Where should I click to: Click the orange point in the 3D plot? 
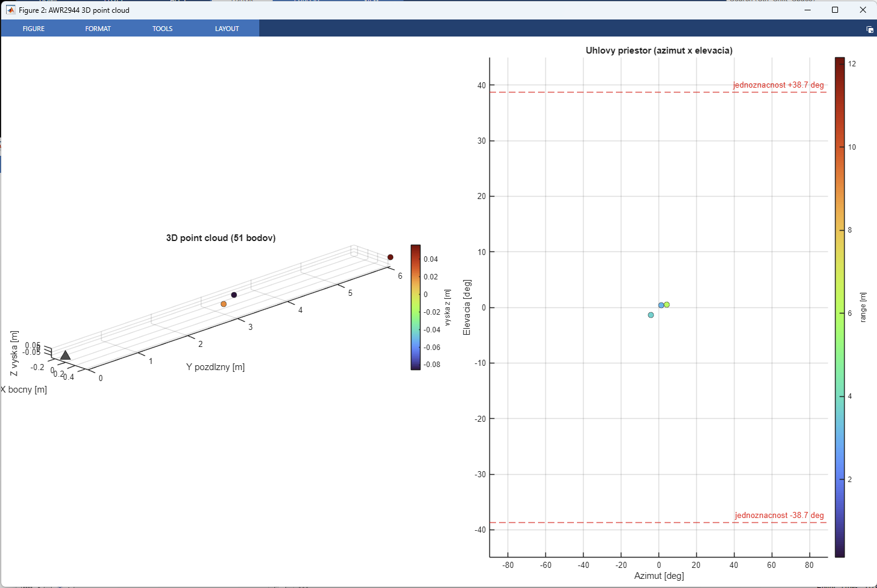(x=223, y=304)
